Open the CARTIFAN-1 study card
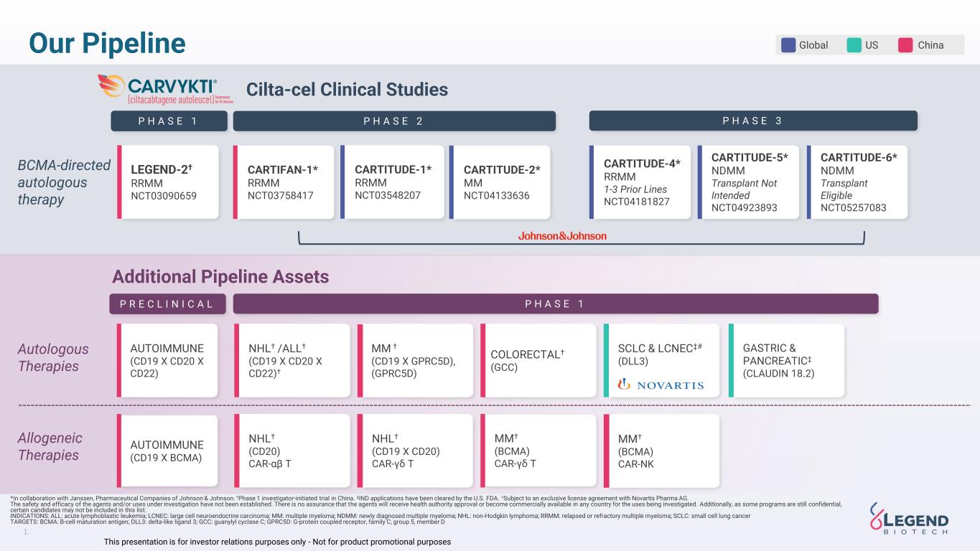 coord(284,182)
